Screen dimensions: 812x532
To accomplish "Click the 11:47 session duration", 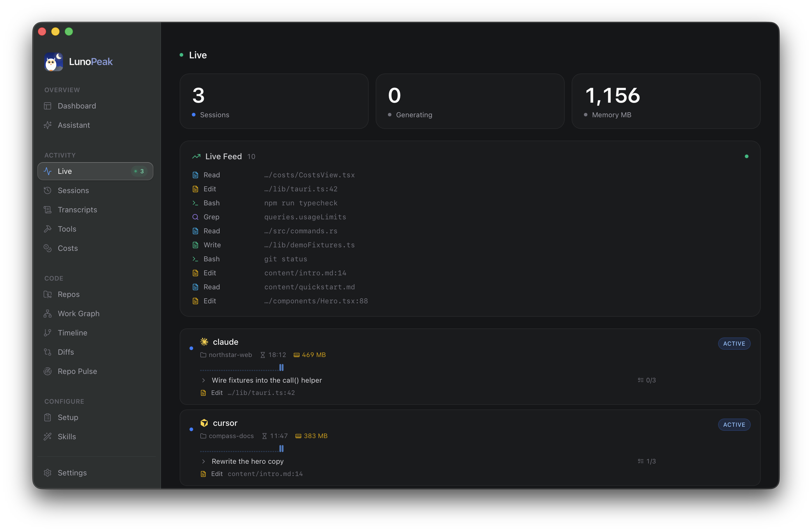I will [279, 436].
